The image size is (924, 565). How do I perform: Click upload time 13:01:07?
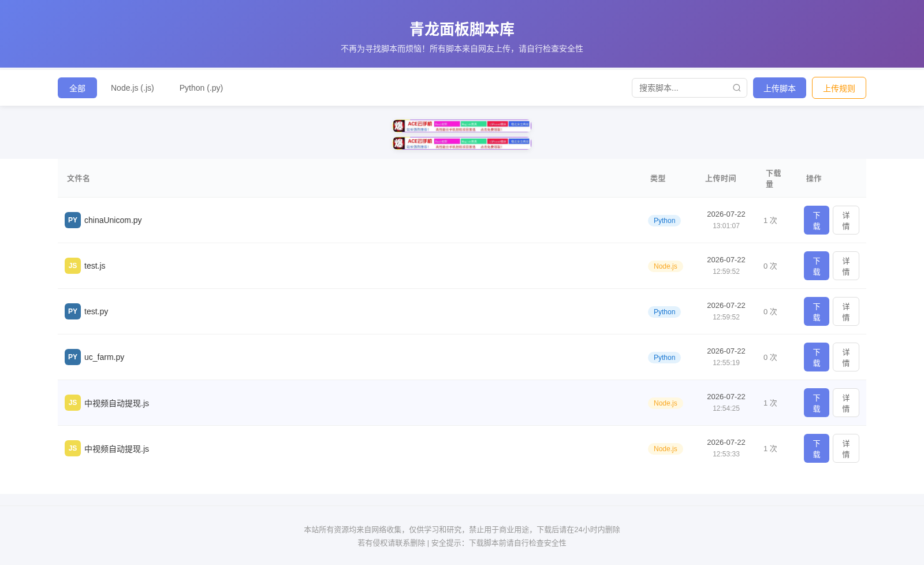tap(726, 226)
